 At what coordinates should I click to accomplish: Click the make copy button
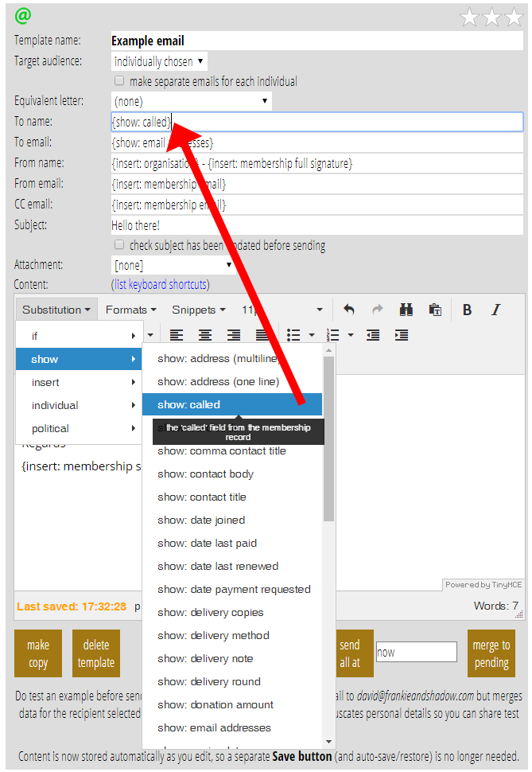click(x=38, y=653)
